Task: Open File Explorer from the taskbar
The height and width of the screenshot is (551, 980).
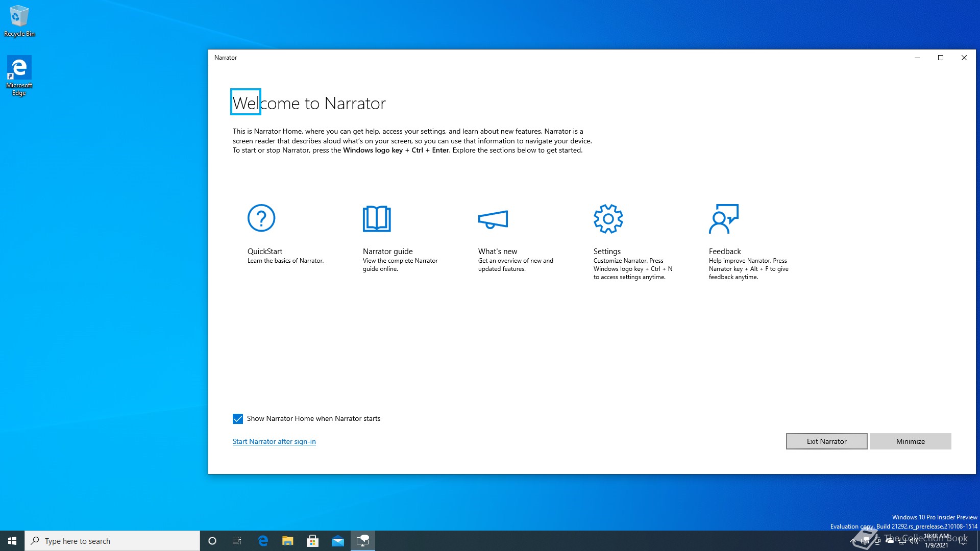Action: 288,541
